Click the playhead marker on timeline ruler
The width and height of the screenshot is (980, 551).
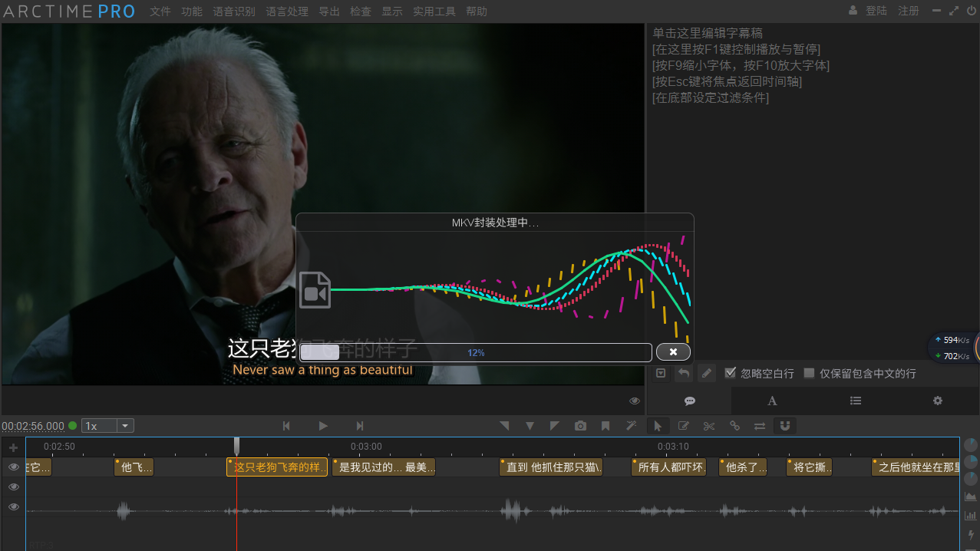tap(237, 446)
